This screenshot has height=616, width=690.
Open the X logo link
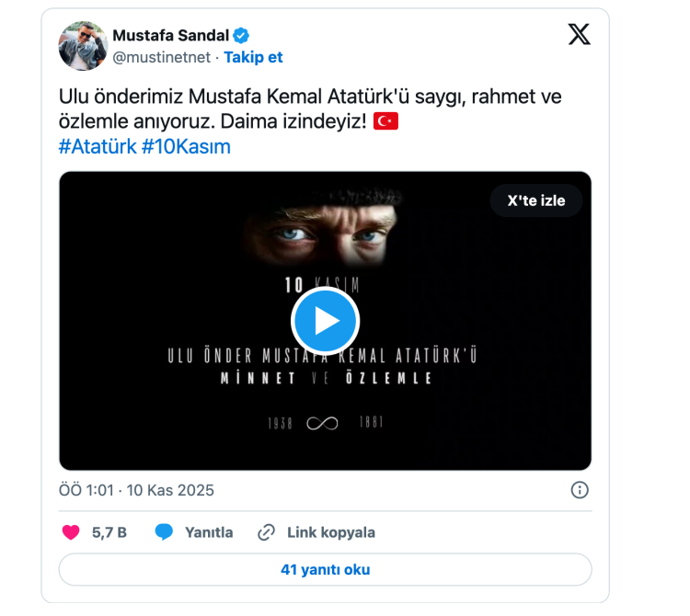click(579, 35)
